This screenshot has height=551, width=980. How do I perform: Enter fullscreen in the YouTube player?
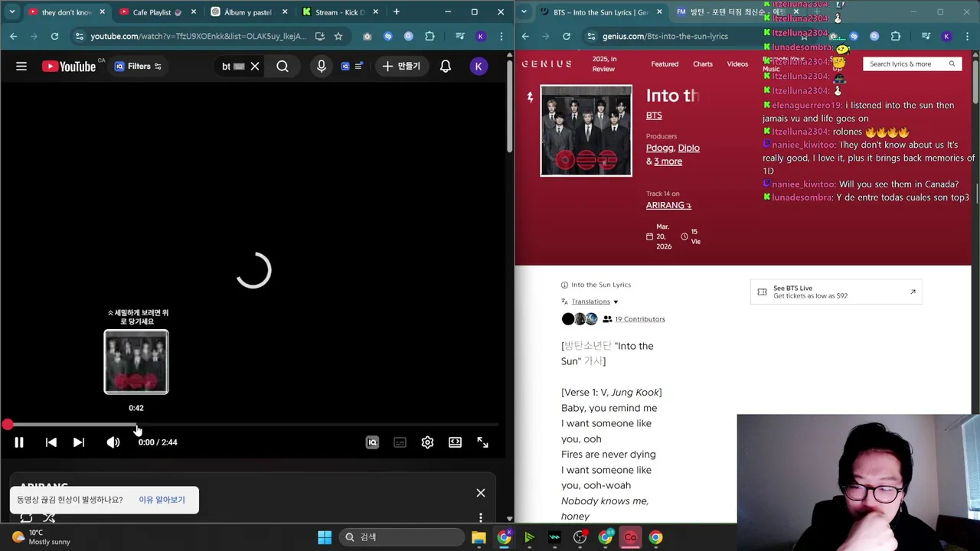click(x=482, y=442)
